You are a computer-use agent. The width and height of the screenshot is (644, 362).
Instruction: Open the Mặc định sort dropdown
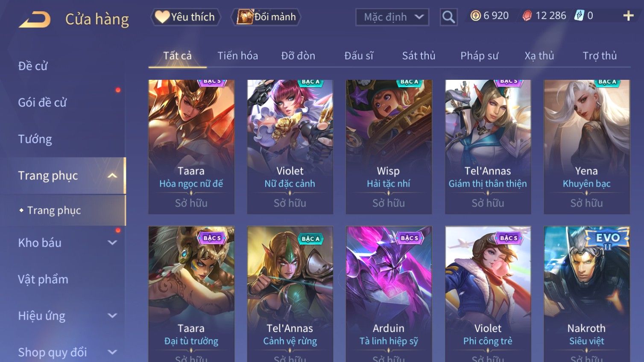(392, 17)
